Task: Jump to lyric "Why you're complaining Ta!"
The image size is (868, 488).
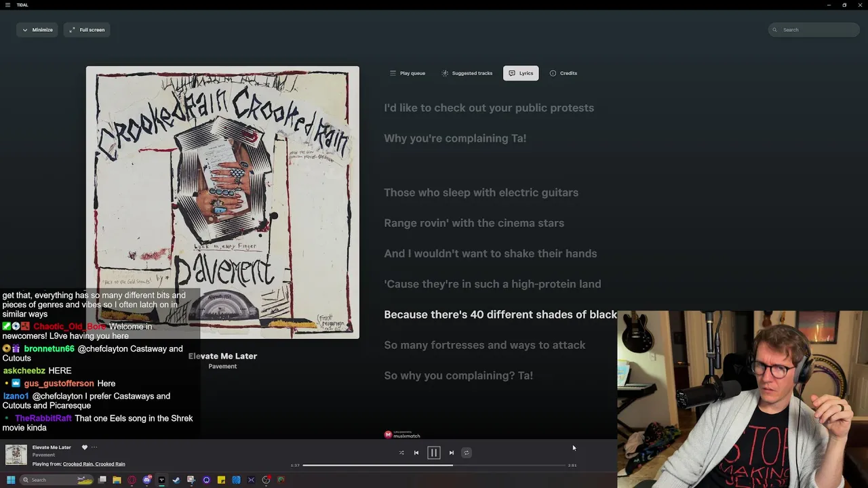Action: coord(455,138)
